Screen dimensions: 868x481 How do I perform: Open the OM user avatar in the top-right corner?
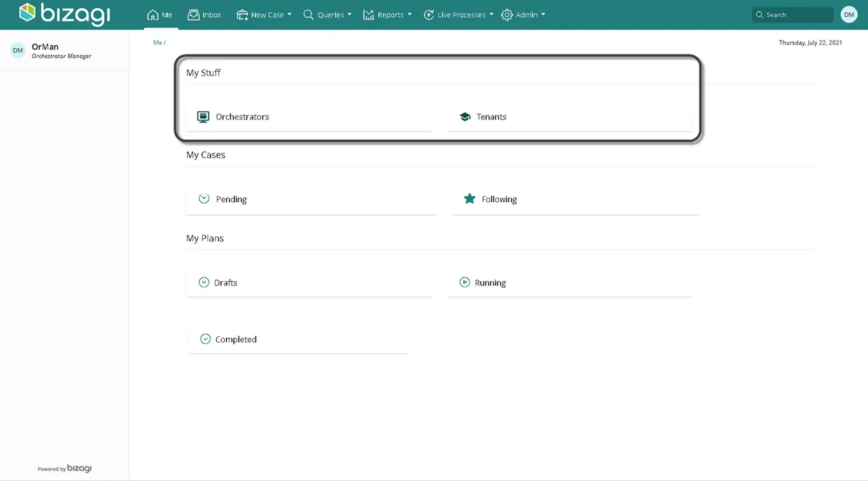pyautogui.click(x=849, y=15)
